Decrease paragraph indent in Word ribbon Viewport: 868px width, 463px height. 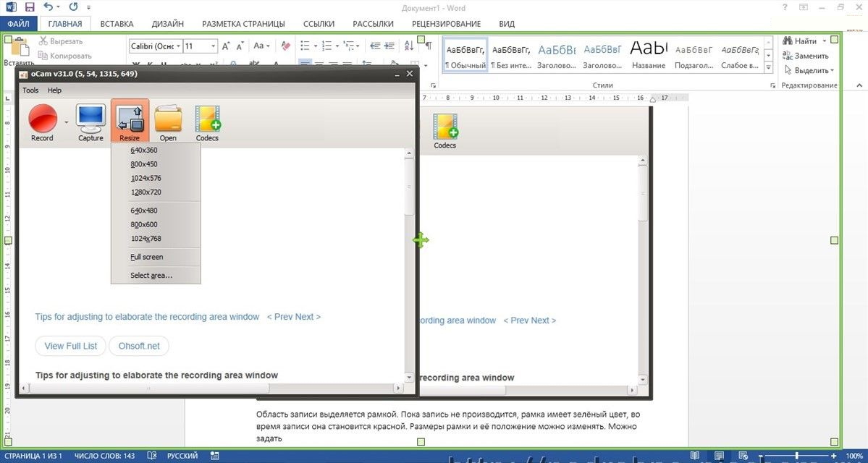375,46
